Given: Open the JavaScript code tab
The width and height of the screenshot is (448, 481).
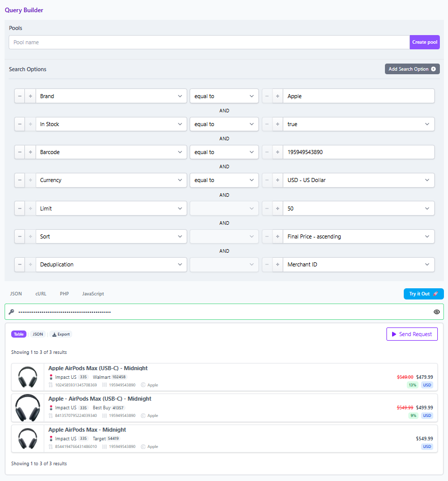Looking at the screenshot, I should [93, 294].
